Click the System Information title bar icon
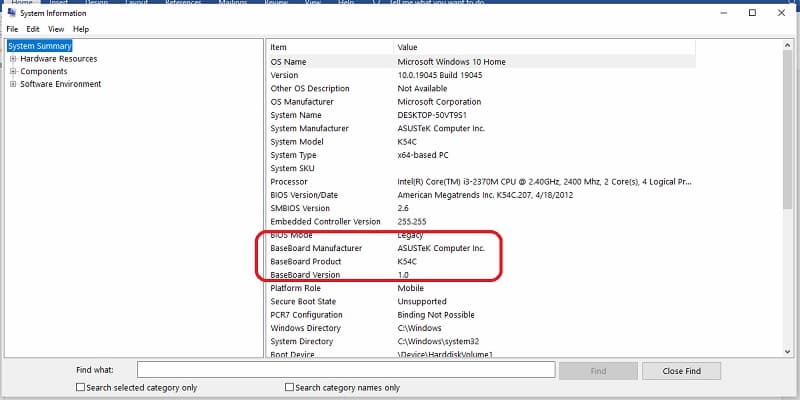Viewport: 800px width, 400px height. (11, 13)
